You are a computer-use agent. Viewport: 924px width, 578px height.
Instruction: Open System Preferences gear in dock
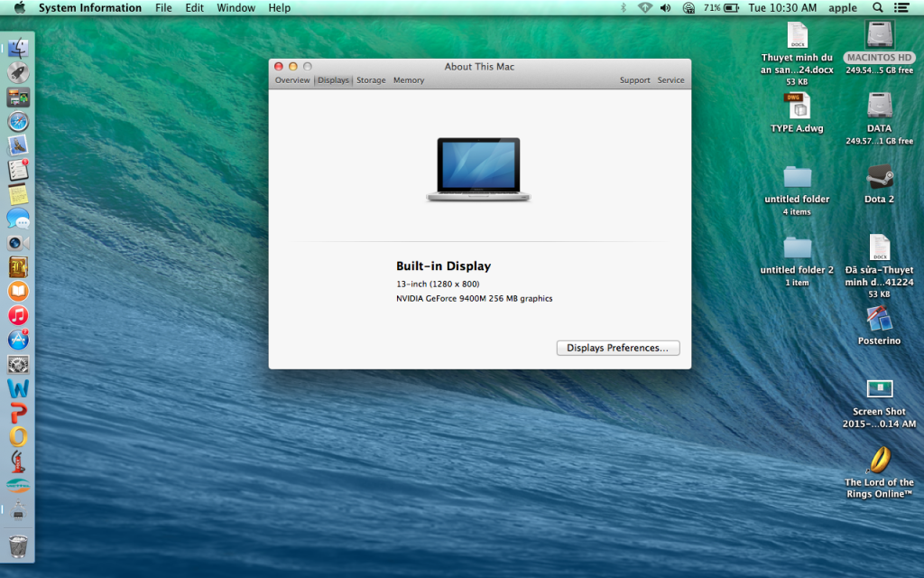click(x=18, y=364)
